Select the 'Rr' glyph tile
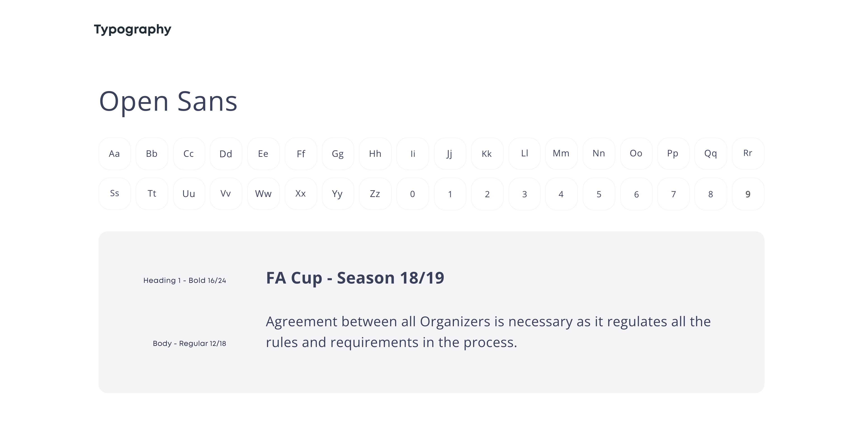The height and width of the screenshot is (446, 868). [748, 154]
